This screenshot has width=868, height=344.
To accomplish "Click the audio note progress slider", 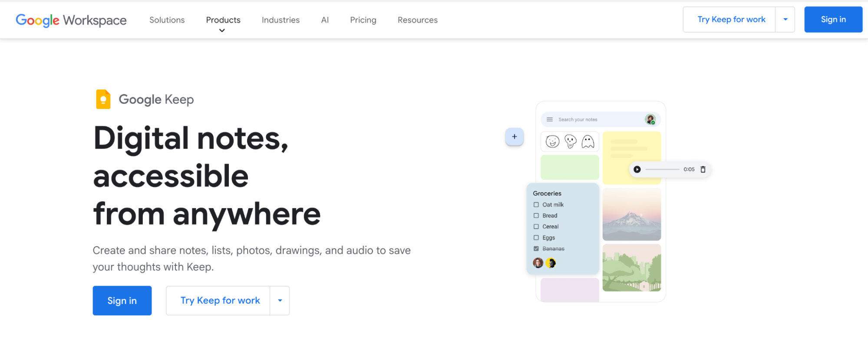I will [x=662, y=169].
